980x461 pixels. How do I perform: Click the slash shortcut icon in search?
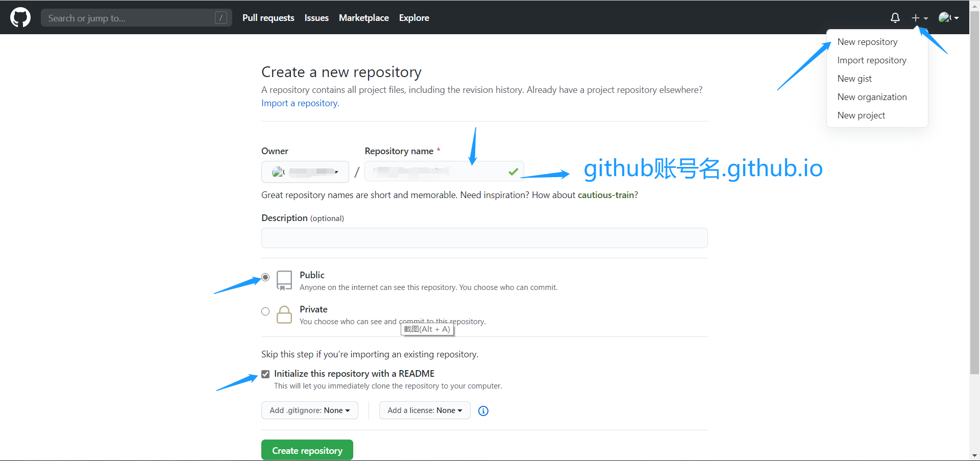pos(221,18)
